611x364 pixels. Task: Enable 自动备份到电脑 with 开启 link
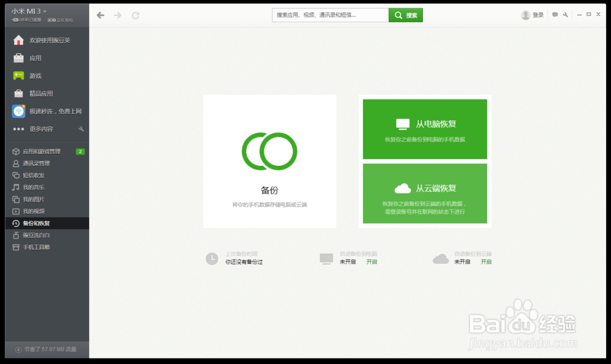[x=371, y=262]
